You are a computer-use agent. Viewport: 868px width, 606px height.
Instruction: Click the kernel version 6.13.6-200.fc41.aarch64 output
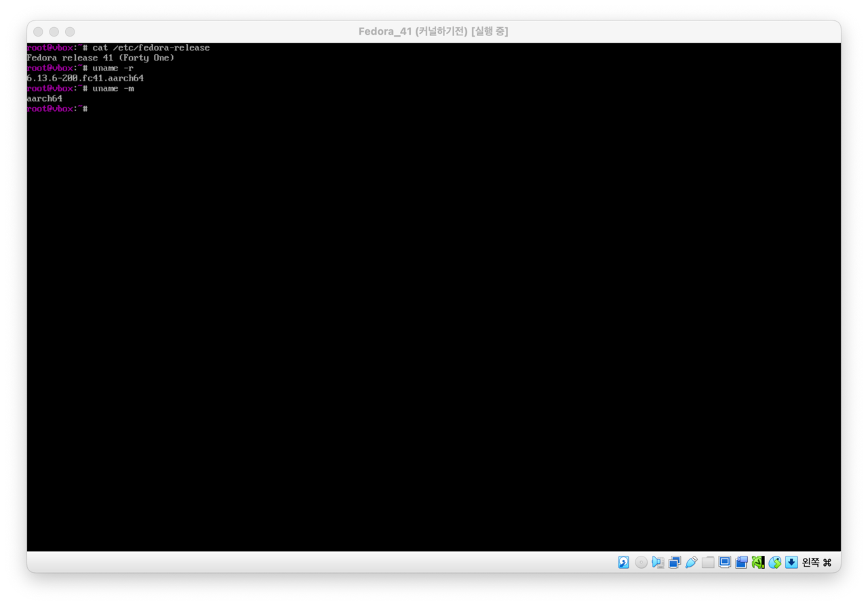[x=85, y=78]
